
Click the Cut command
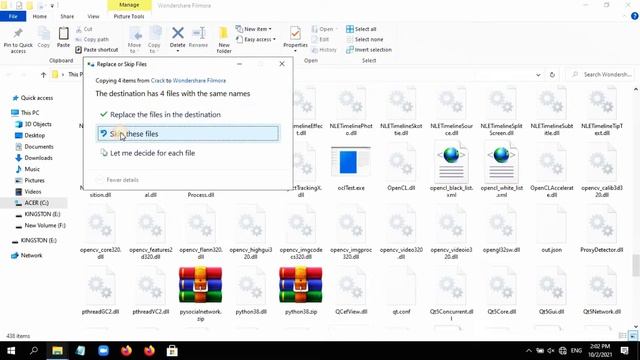point(84,29)
